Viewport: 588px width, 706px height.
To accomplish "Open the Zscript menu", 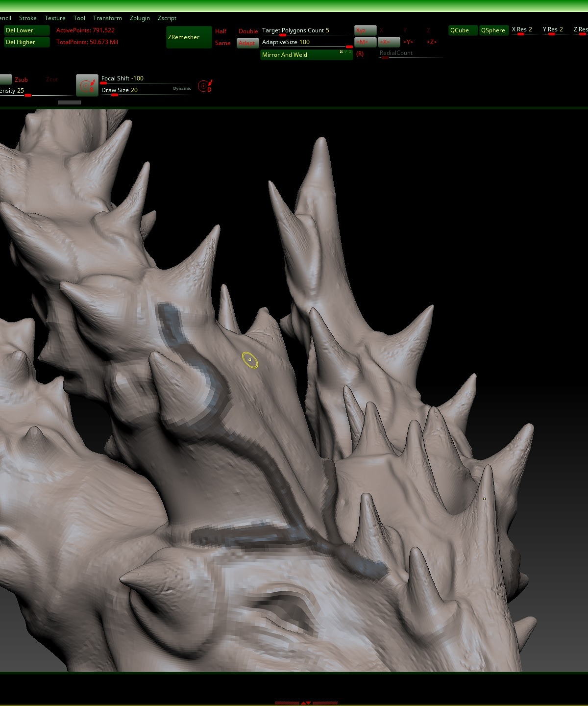I will tap(167, 18).
